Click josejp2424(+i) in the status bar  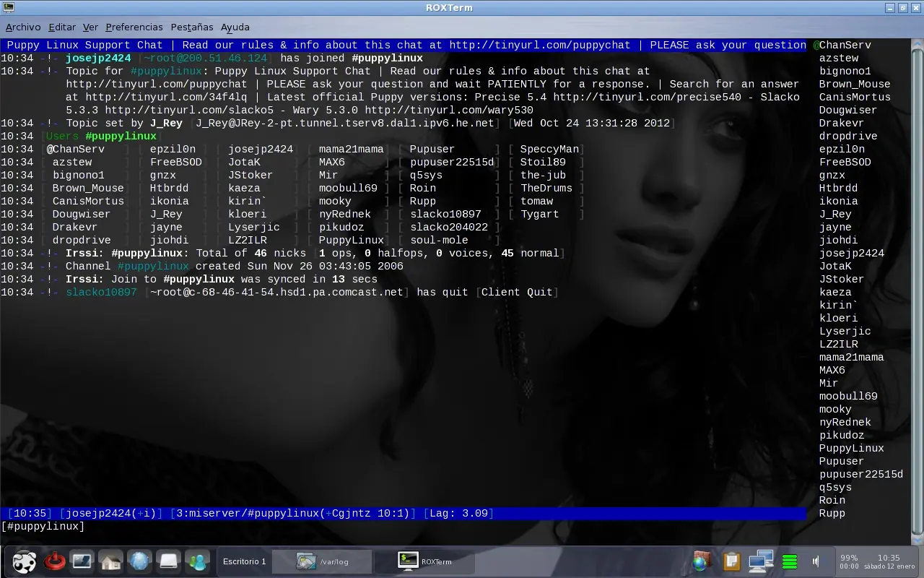[111, 513]
